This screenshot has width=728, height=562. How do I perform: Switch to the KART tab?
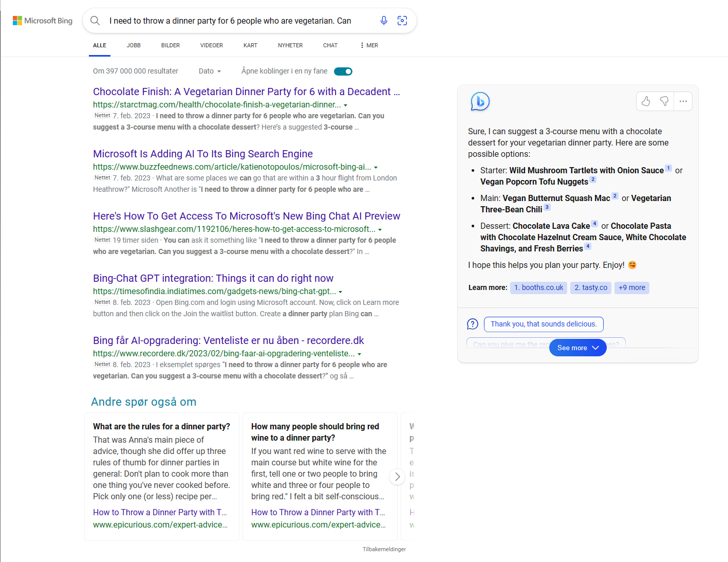250,45
